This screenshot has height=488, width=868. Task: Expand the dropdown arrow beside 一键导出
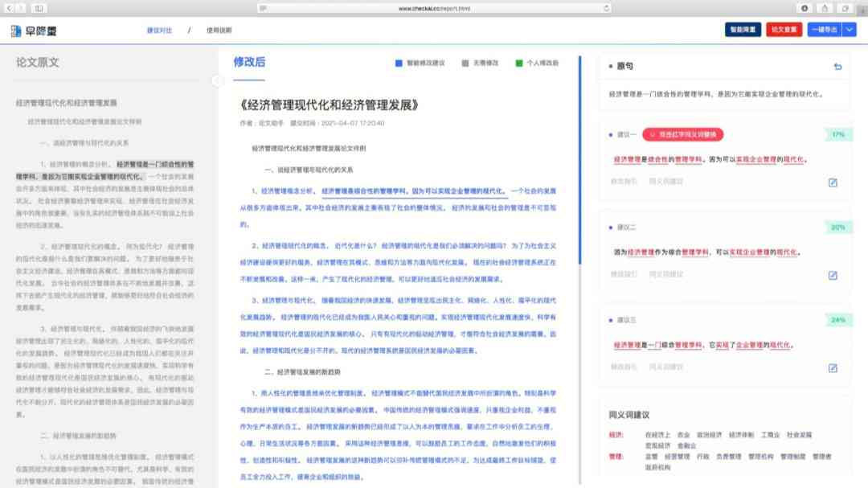pos(850,30)
